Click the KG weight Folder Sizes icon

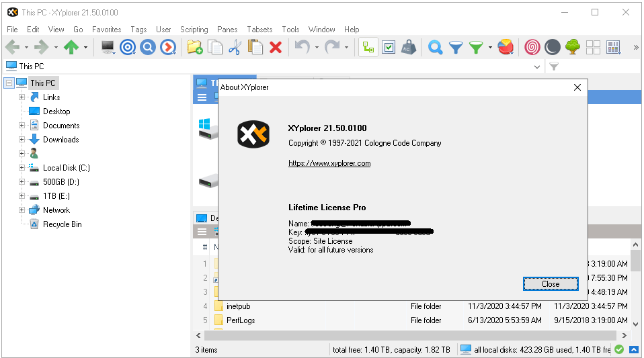(x=409, y=48)
